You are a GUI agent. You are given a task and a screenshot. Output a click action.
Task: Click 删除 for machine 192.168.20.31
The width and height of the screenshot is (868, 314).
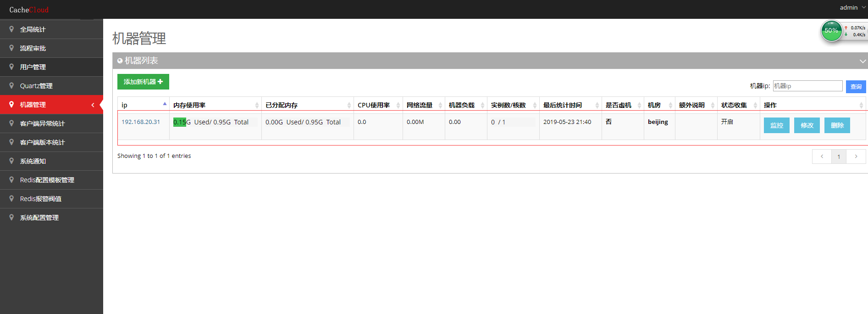837,125
